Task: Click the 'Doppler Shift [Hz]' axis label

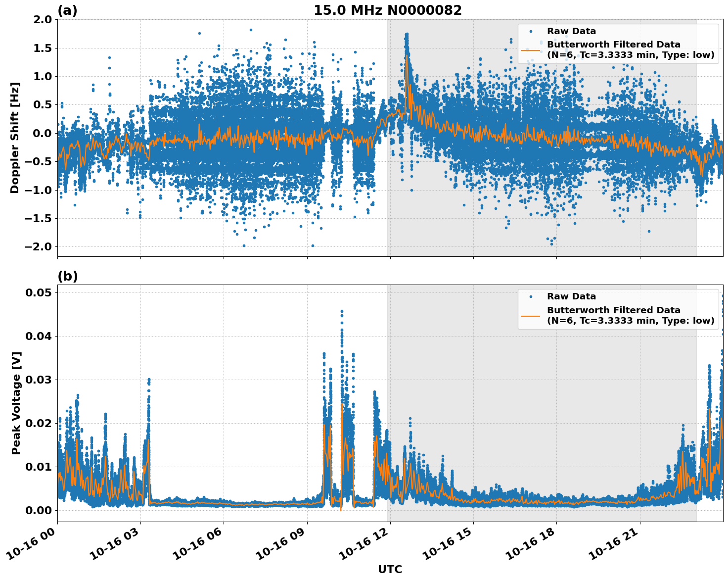Action: point(15,138)
